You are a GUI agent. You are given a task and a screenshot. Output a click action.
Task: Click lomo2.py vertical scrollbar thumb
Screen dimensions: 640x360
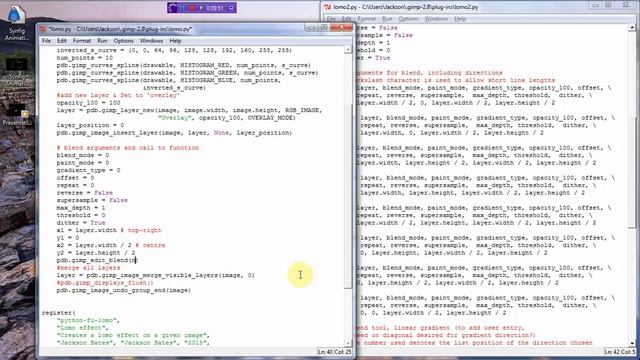click(632, 174)
